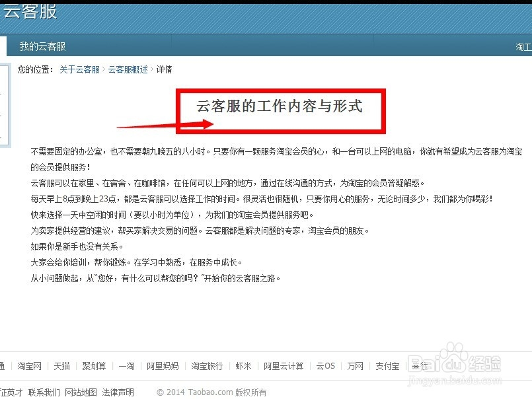Viewport: 532px width, 399px height.
Task: Click the 联系我们 footer link
Action: (x=44, y=392)
